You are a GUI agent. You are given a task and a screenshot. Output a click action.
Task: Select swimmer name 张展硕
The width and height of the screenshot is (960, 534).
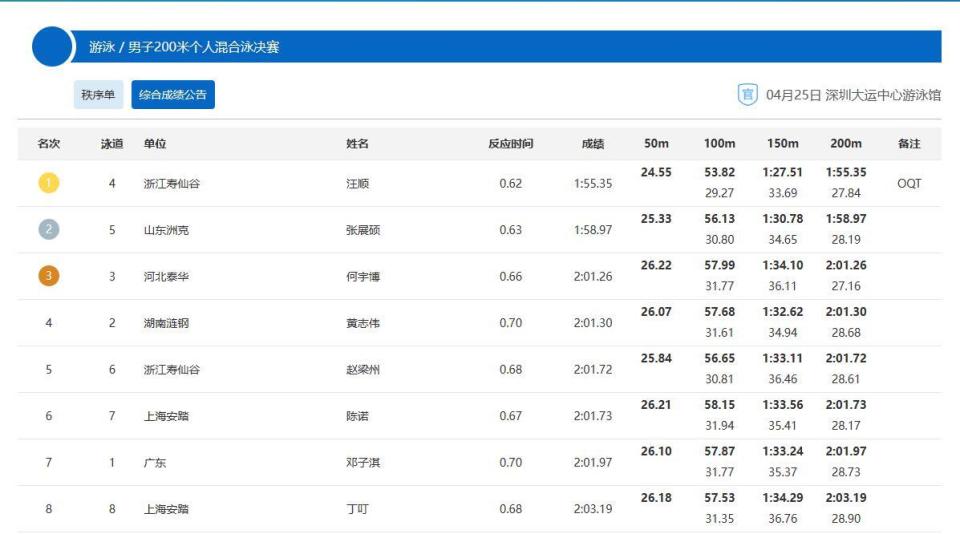[x=363, y=230]
